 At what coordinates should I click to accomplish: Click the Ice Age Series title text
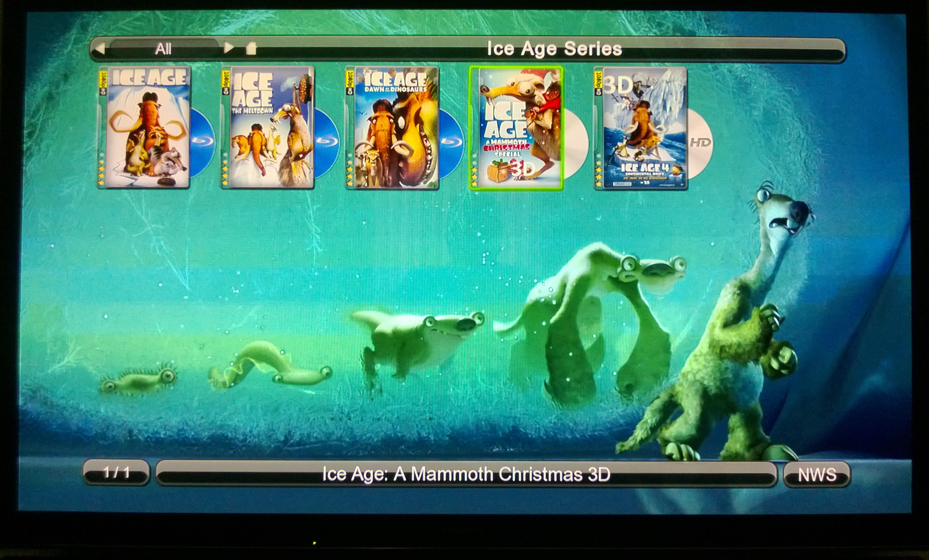pos(554,49)
